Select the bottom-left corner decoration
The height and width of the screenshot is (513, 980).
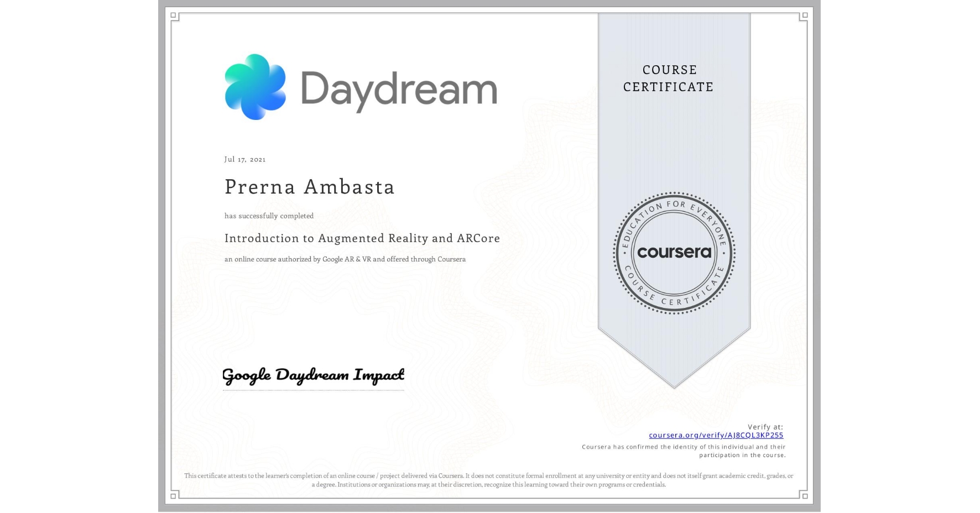click(173, 497)
